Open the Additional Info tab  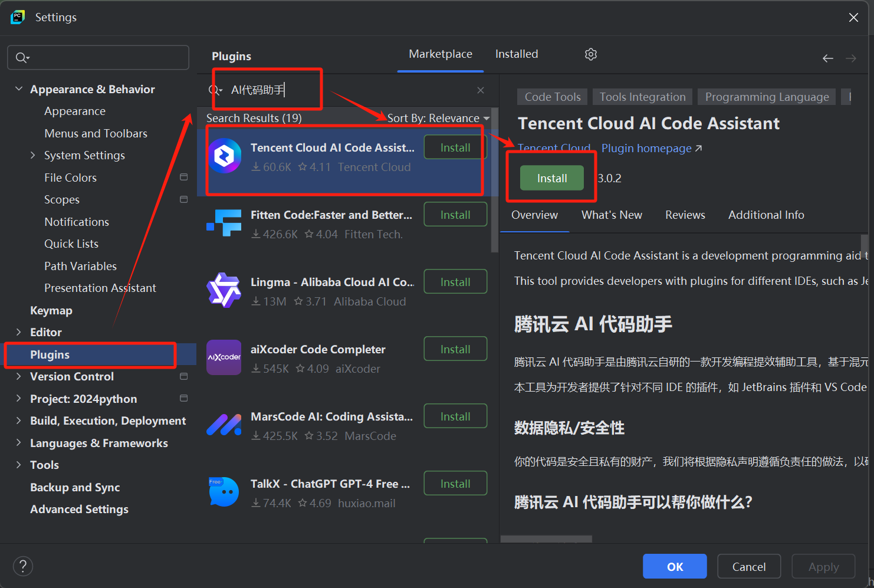click(x=766, y=215)
